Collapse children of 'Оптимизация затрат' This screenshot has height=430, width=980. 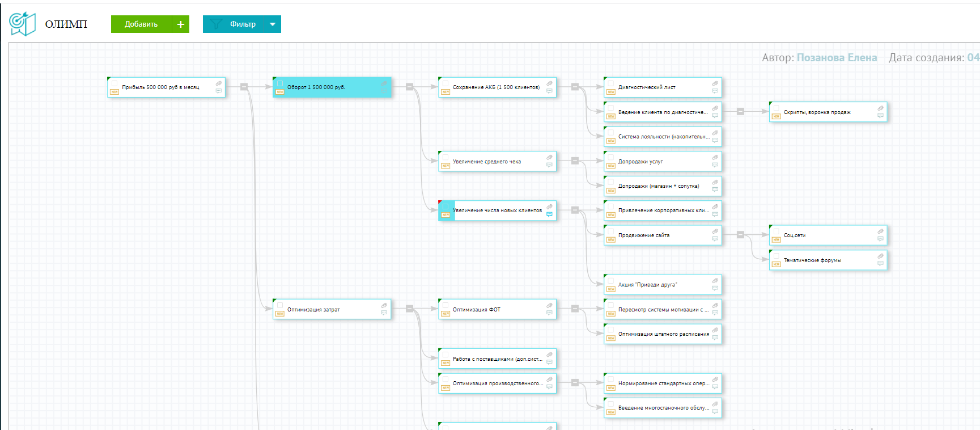[409, 309]
